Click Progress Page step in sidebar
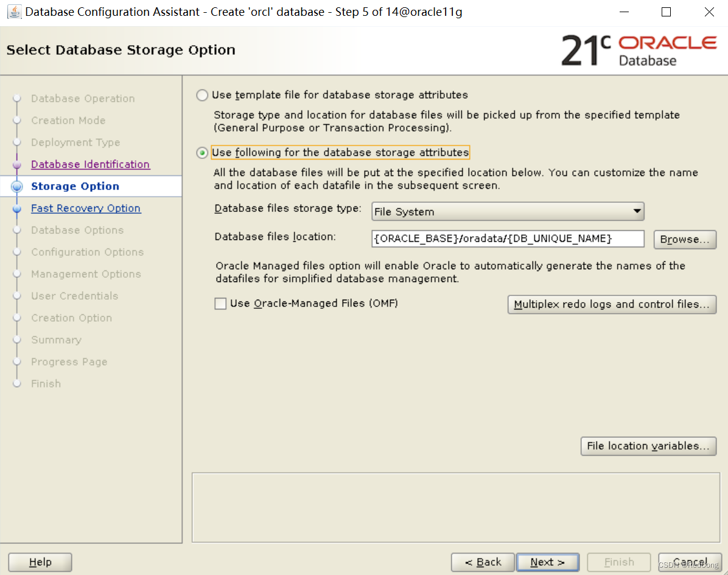 point(69,362)
